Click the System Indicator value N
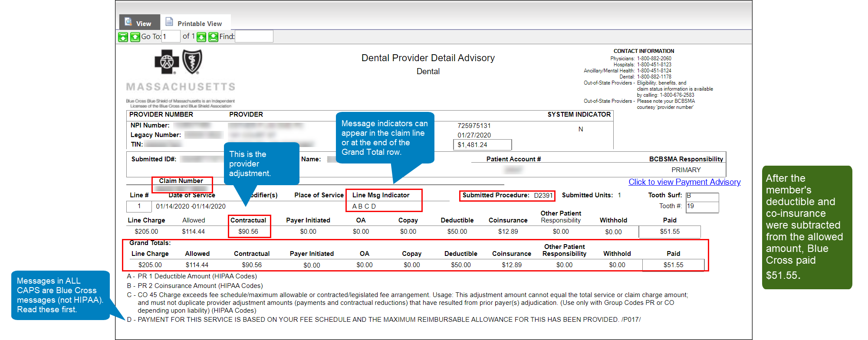 click(581, 129)
